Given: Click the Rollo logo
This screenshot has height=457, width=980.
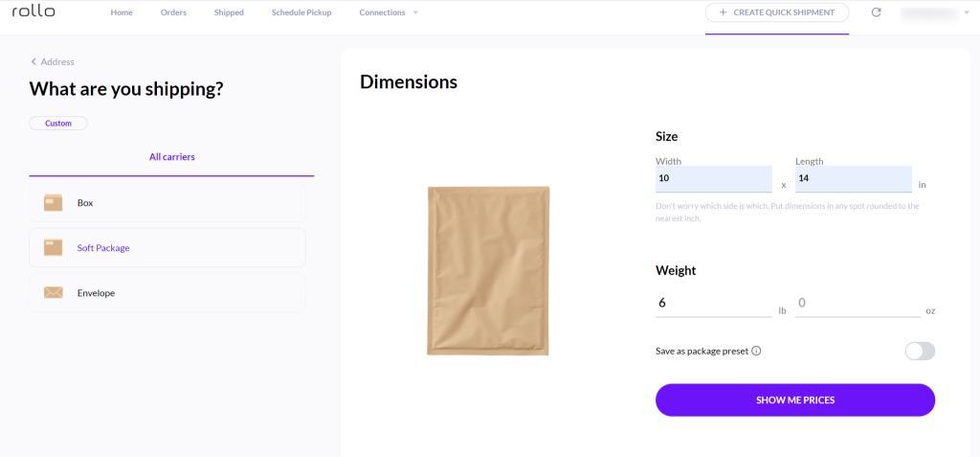Looking at the screenshot, I should click(x=33, y=11).
